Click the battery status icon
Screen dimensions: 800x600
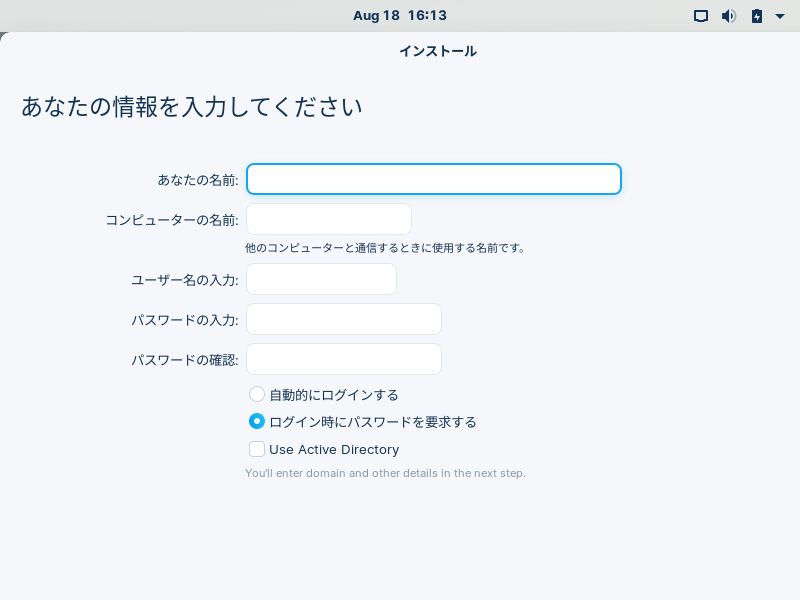pos(756,16)
